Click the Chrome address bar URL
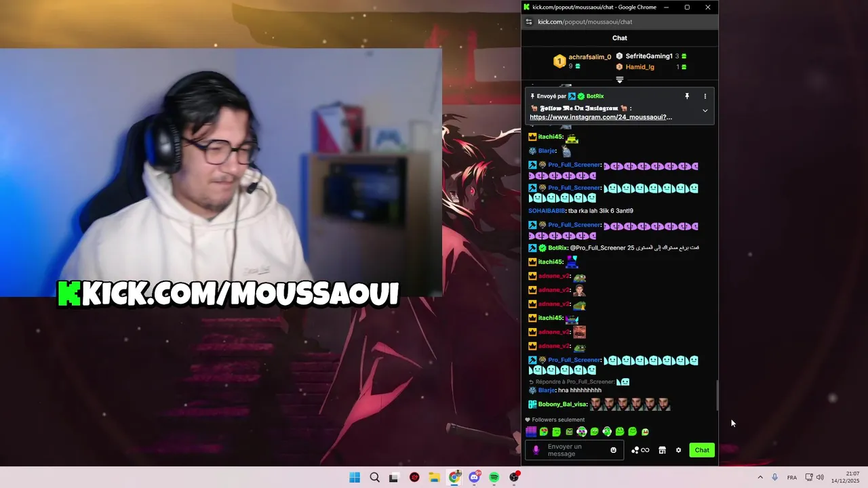 coord(585,22)
